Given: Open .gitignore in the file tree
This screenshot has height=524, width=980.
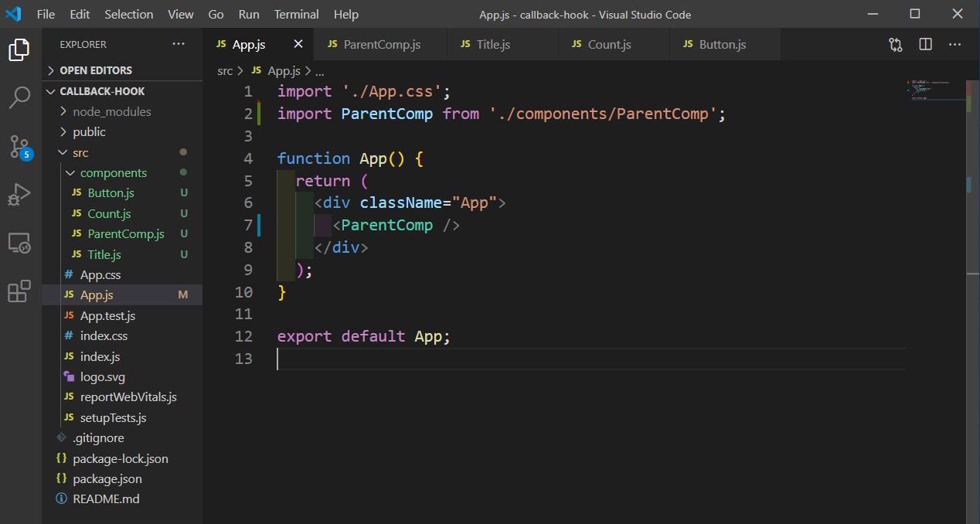Looking at the screenshot, I should point(122,437).
